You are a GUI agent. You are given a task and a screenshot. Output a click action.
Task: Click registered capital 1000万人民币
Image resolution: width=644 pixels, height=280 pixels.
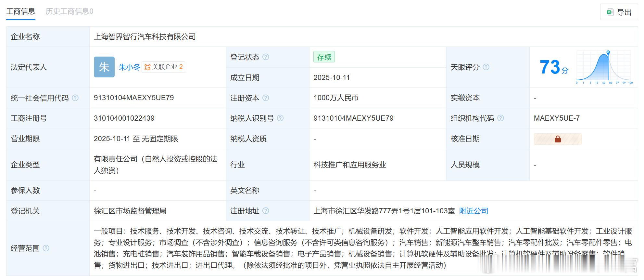pos(336,98)
